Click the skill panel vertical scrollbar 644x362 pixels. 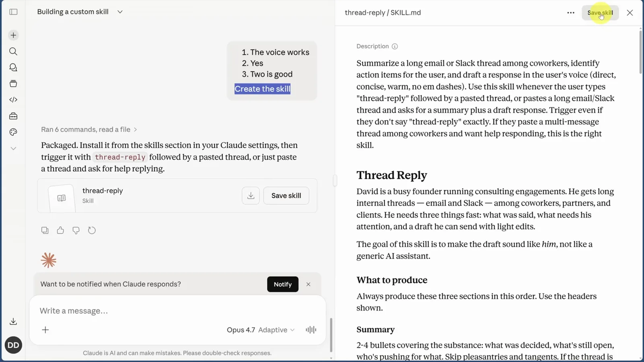point(640,51)
